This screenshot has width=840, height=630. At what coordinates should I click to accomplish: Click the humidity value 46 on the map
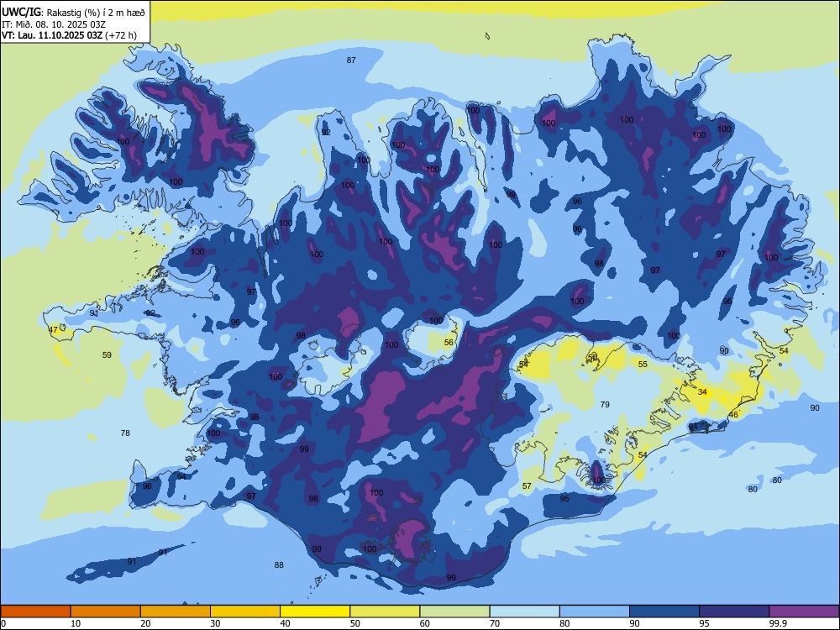[733, 415]
